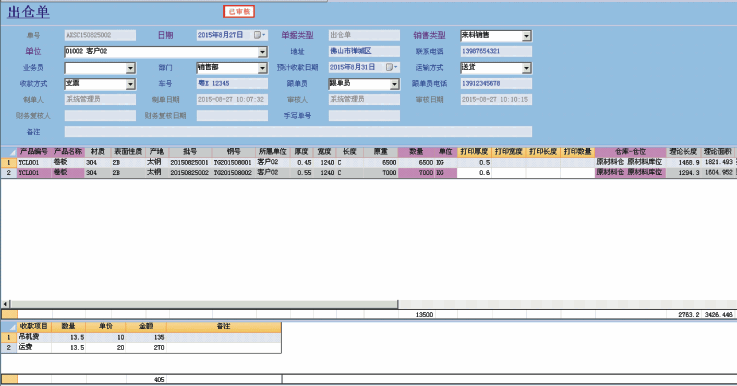
Task: Click the 宽度 column header
Action: [x=325, y=152]
